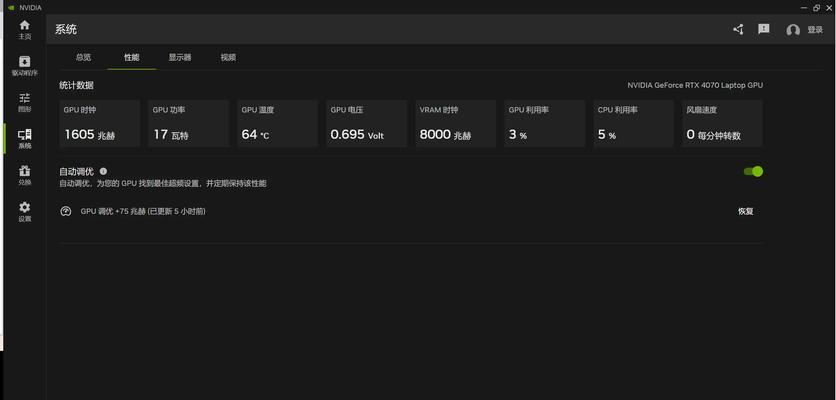This screenshot has width=836, height=400.
Task: Switch to the 视频 tab
Action: (x=228, y=58)
